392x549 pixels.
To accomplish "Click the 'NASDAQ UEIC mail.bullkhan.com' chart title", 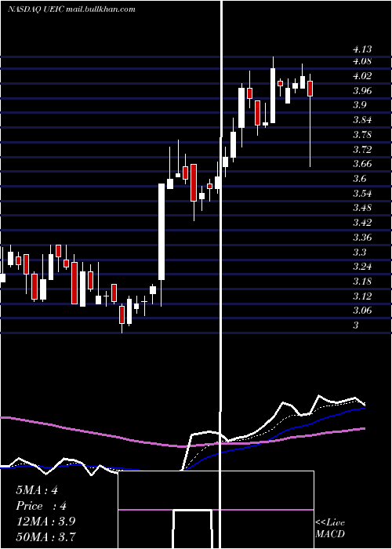I will click(x=72, y=9).
